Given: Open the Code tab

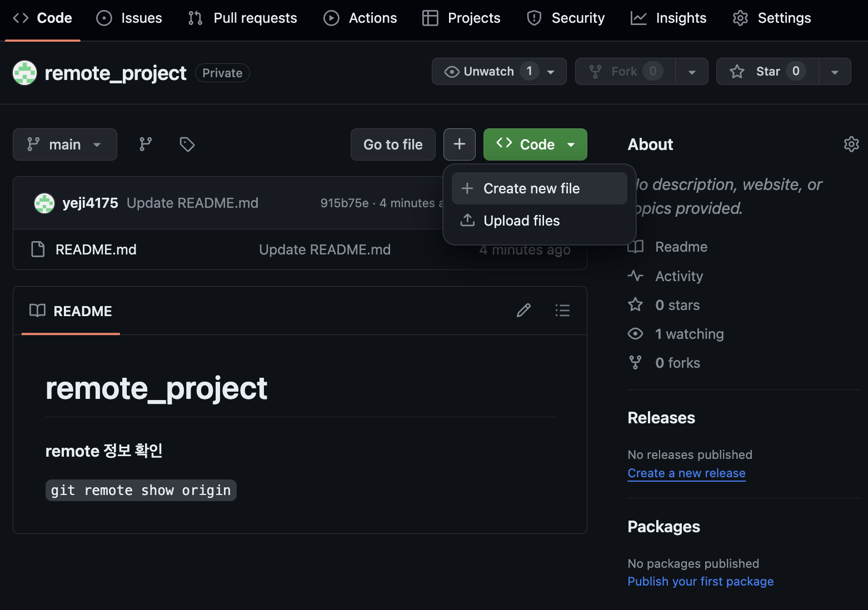Looking at the screenshot, I should [43, 18].
